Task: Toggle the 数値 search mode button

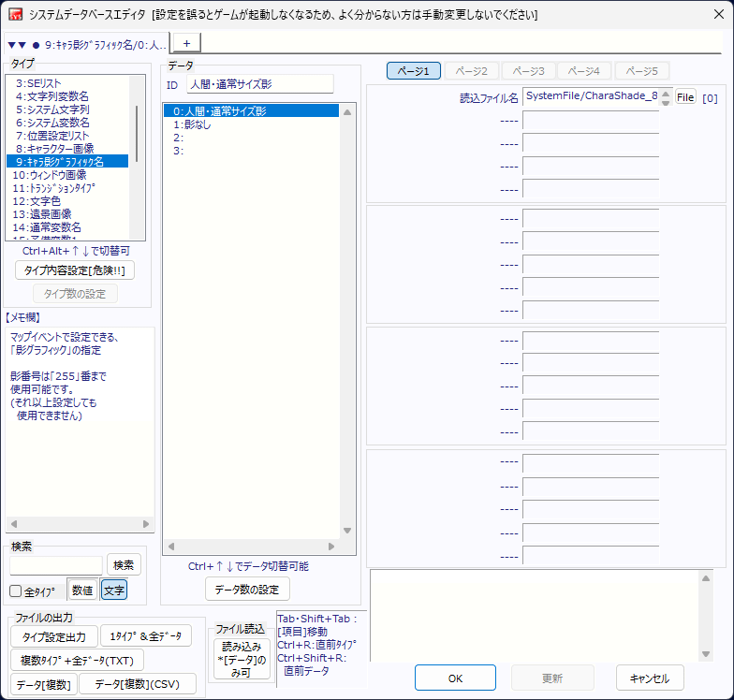Action: coord(81,591)
